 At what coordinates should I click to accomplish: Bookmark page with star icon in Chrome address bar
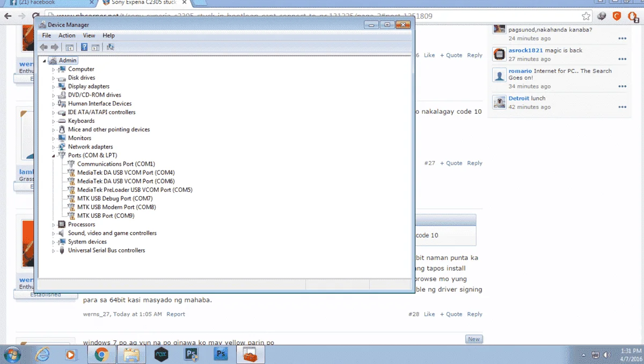(x=586, y=16)
